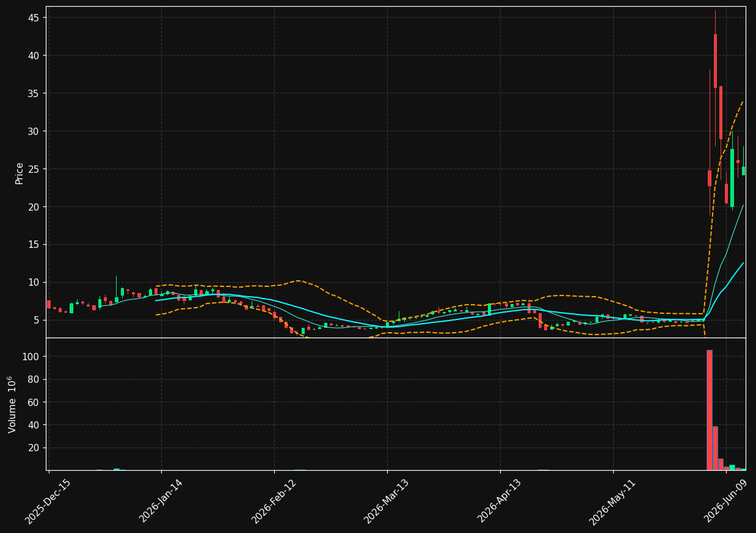This screenshot has width=756, height=533.
Task: Click the 25 price tick label
Action: pyautogui.click(x=33, y=169)
